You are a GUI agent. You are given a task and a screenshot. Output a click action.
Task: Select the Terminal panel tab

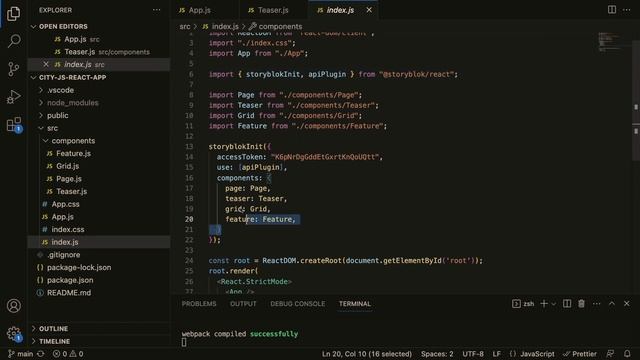click(x=355, y=304)
